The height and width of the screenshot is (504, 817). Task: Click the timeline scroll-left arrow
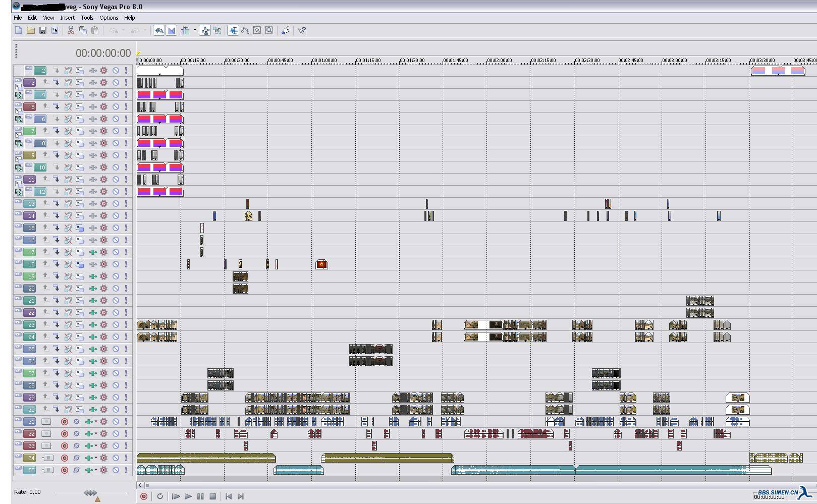140,485
